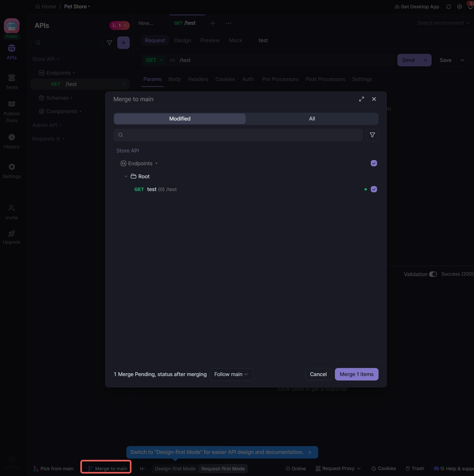Image resolution: width=474 pixels, height=476 pixels.
Task: Select the Modified tab
Action: tap(180, 119)
